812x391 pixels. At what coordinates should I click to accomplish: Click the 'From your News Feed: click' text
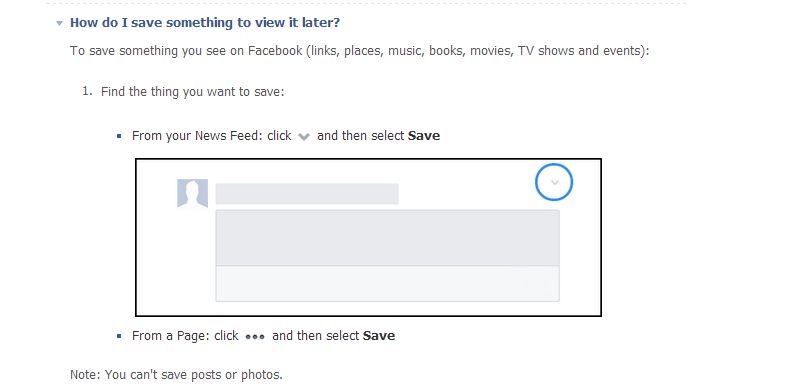tap(212, 136)
